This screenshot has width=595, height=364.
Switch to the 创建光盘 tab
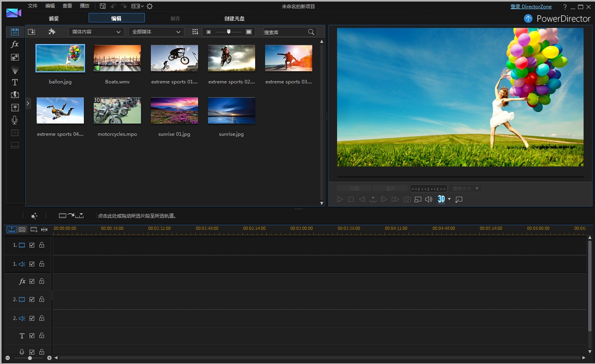point(234,18)
